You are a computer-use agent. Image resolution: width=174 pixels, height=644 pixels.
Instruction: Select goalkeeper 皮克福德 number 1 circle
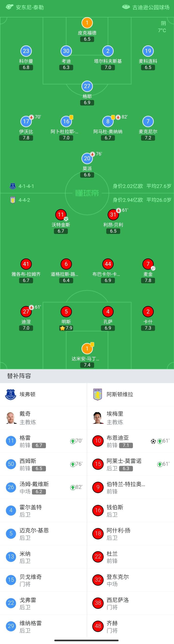[87, 23]
